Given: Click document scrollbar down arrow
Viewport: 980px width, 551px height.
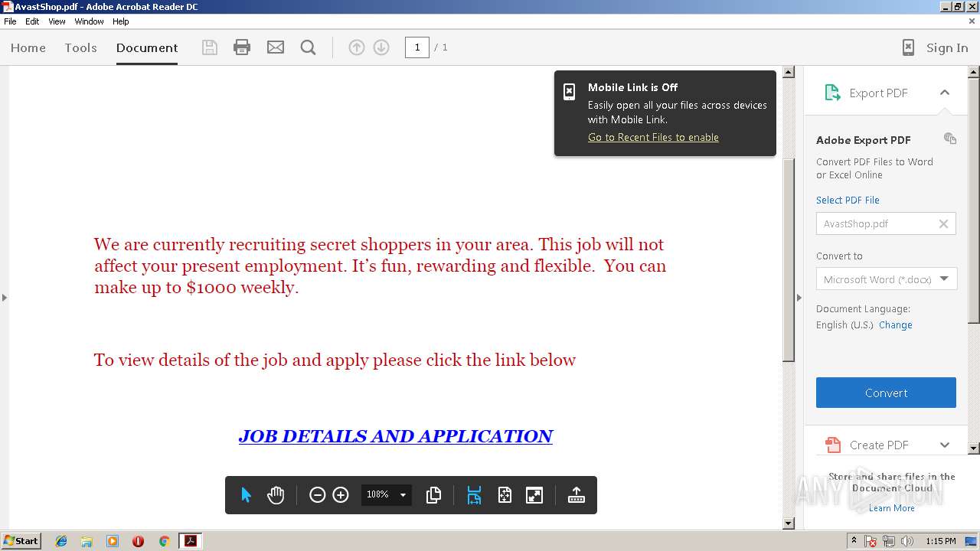Looking at the screenshot, I should [x=789, y=523].
